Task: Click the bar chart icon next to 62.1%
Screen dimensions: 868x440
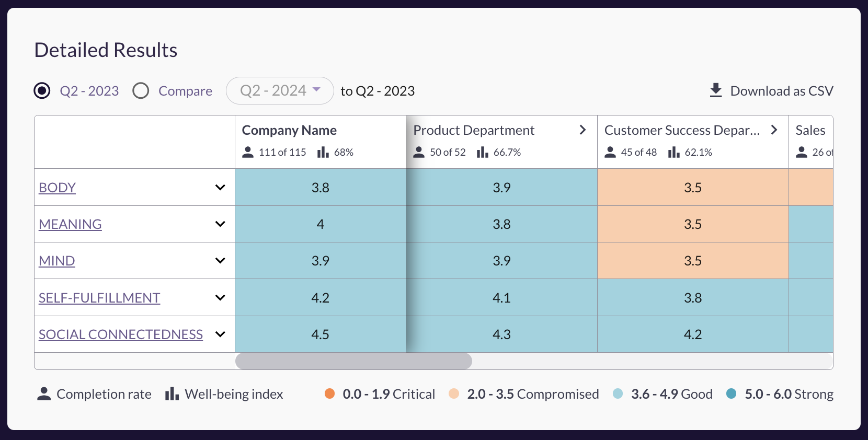Action: pos(674,152)
